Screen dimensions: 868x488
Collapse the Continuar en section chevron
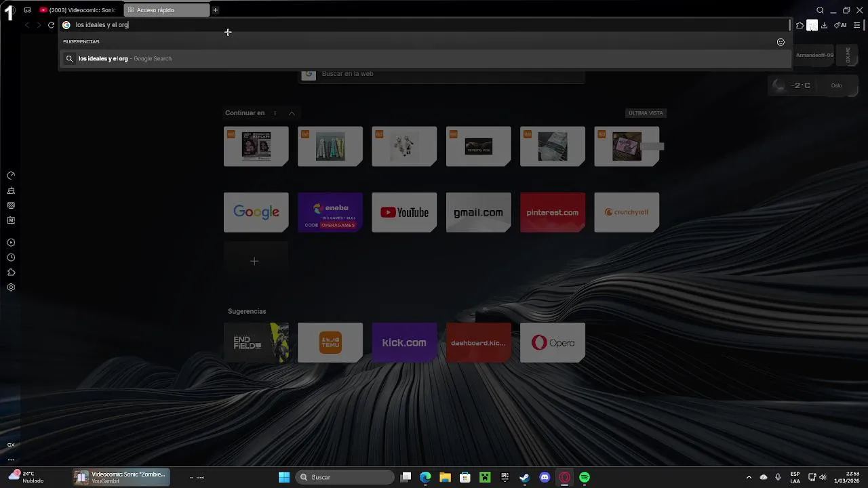tap(292, 113)
